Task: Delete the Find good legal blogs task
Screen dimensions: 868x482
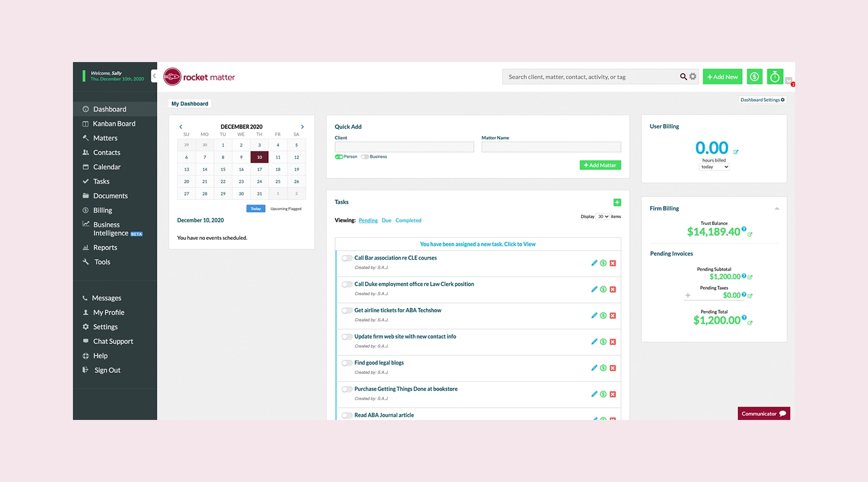Action: pyautogui.click(x=613, y=368)
